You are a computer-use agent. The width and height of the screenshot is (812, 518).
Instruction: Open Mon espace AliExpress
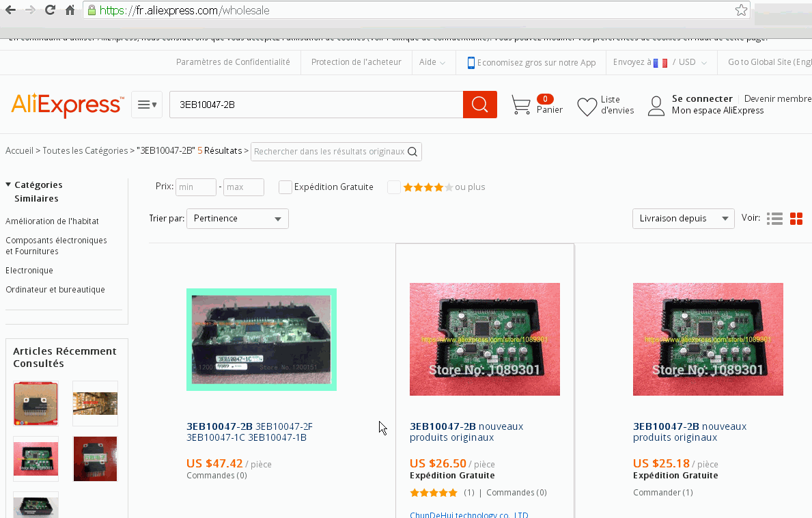point(718,110)
